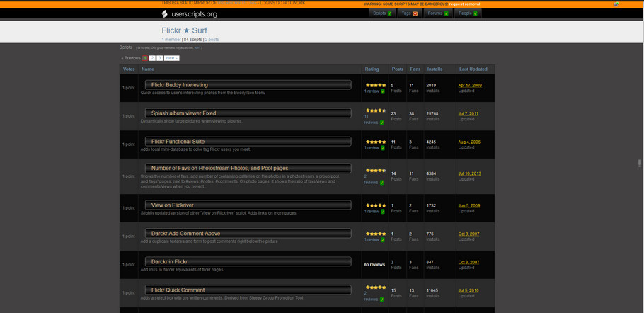
Task: Click the star rating for Flickr Quick Comment
Action: 376,287
